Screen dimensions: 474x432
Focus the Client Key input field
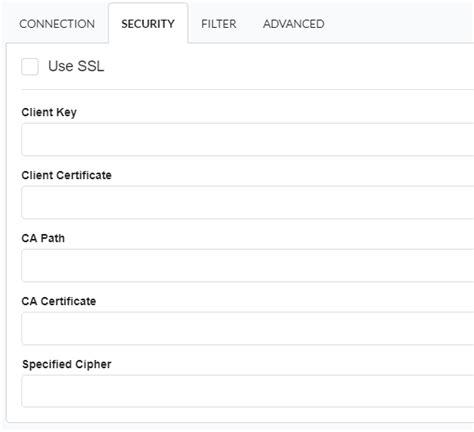pyautogui.click(x=248, y=139)
